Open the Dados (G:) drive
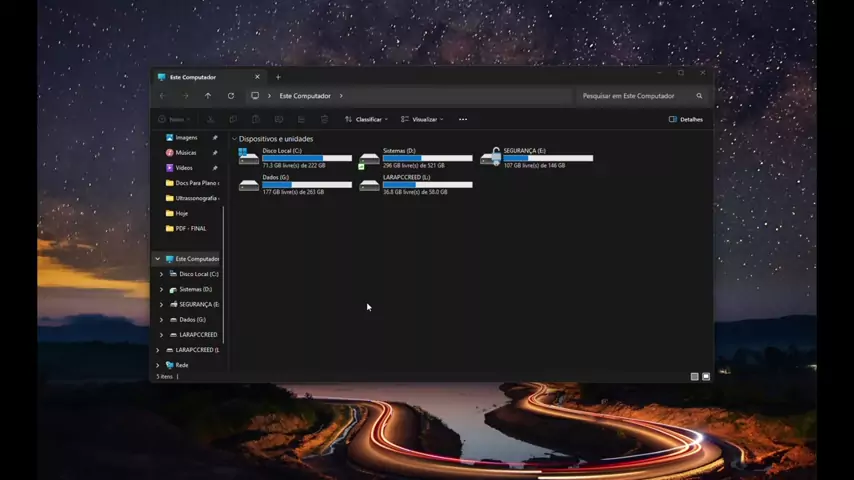 [x=249, y=185]
